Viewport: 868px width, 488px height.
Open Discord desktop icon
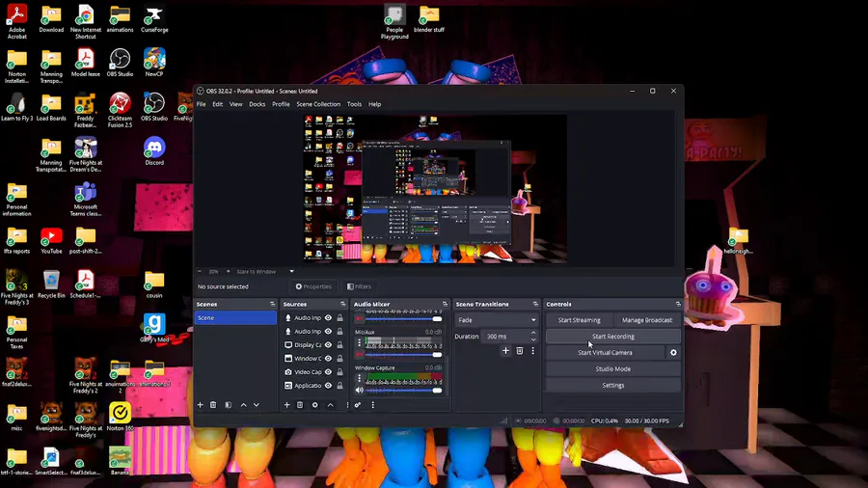click(154, 151)
